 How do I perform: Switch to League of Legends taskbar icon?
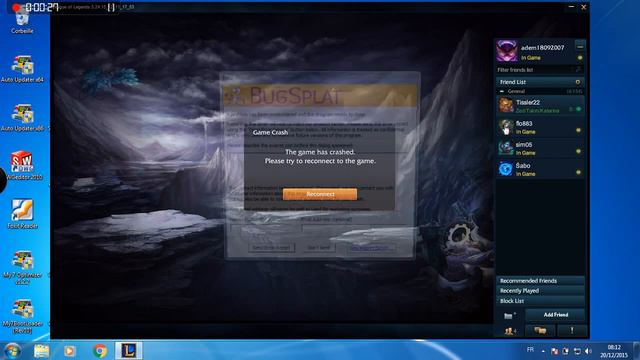129,351
